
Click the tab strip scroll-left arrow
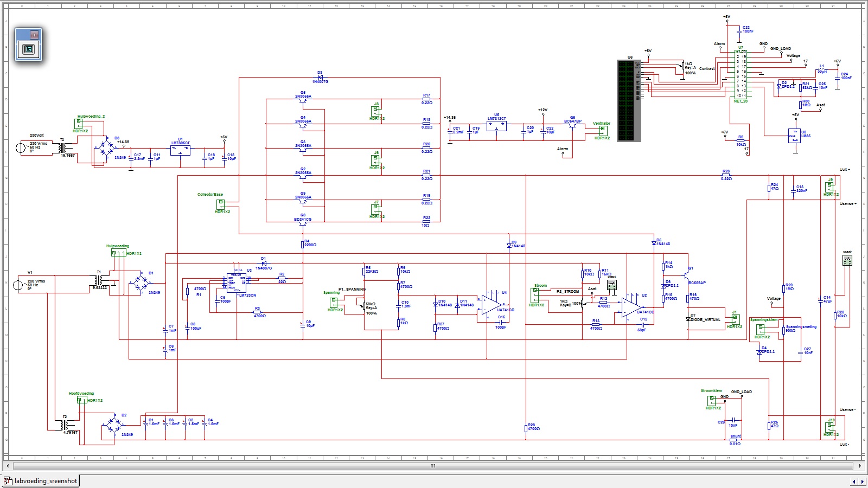point(854,481)
